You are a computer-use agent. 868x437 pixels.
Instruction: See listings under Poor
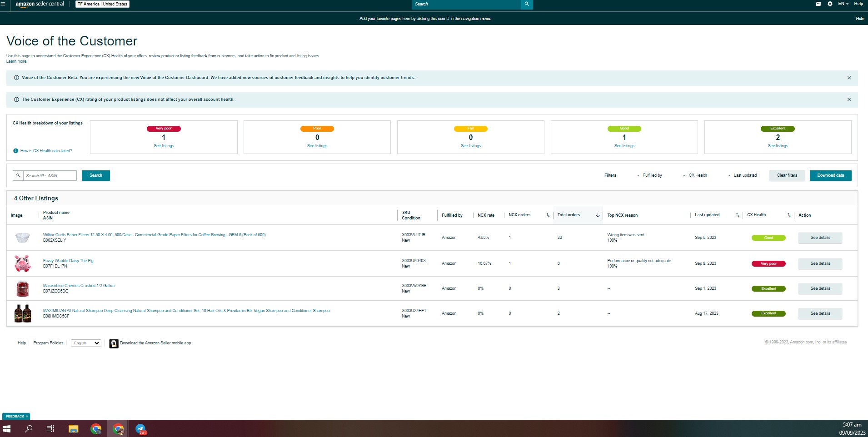point(317,146)
